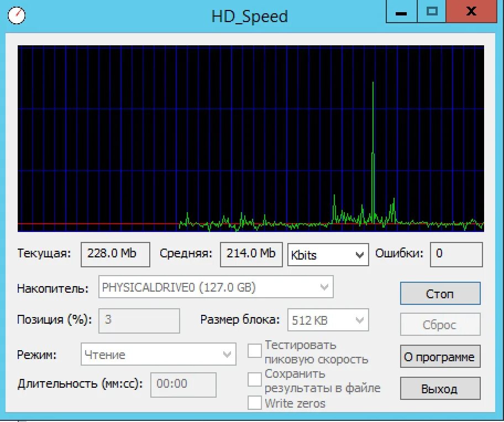
Task: Click the Длительность 00:00 field
Action: pyautogui.click(x=183, y=384)
